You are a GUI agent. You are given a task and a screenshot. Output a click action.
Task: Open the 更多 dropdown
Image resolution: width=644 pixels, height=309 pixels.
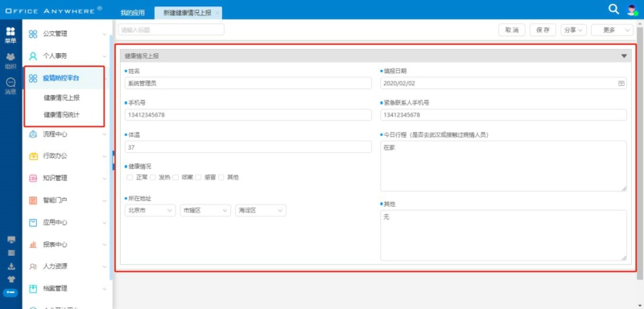pos(612,30)
